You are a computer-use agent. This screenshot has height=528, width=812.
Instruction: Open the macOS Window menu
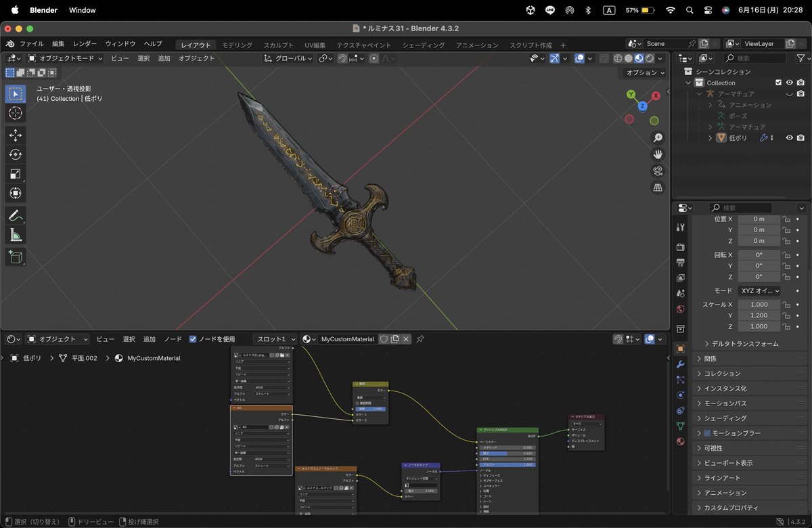[x=83, y=10]
